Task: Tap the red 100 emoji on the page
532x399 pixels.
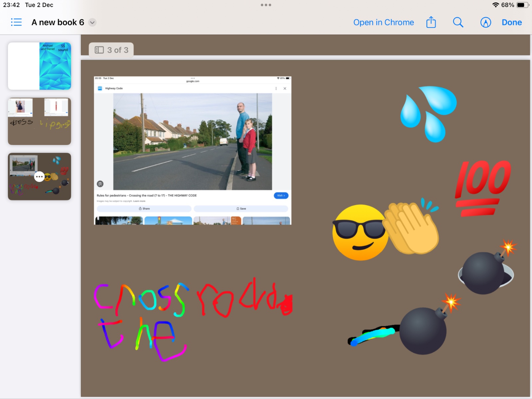Action: 482,188
